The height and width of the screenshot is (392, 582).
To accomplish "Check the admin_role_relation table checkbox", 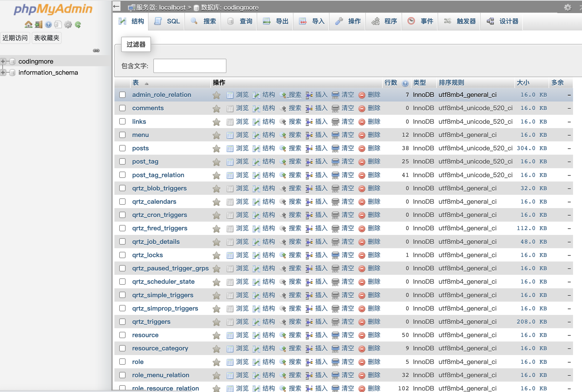I will point(122,95).
